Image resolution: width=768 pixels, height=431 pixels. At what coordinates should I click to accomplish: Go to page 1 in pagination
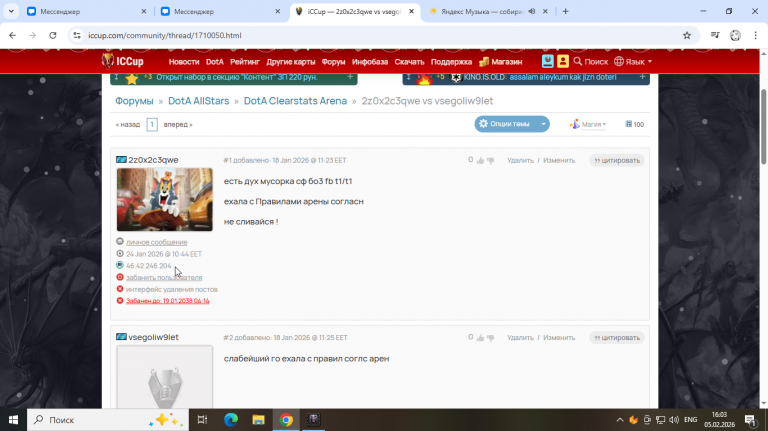coord(152,124)
